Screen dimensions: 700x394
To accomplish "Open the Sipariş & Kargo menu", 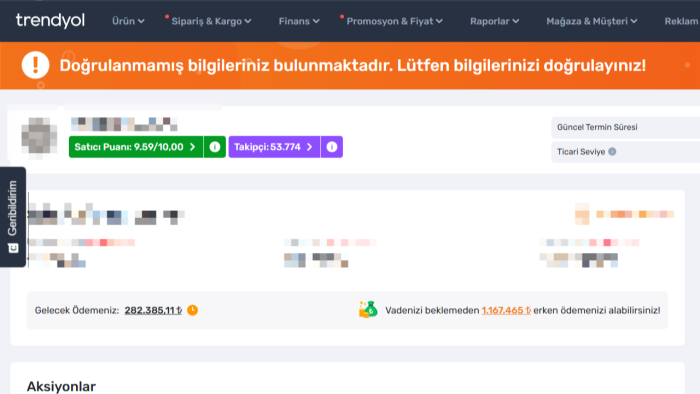I will [211, 21].
